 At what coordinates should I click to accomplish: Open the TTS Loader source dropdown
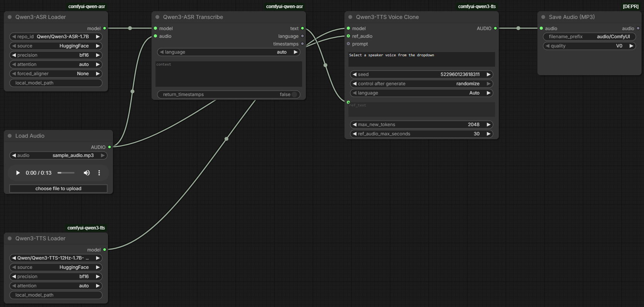click(x=56, y=267)
